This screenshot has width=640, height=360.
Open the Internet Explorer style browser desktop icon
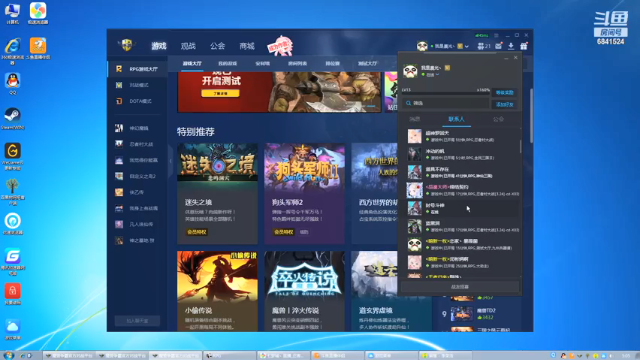point(13,51)
